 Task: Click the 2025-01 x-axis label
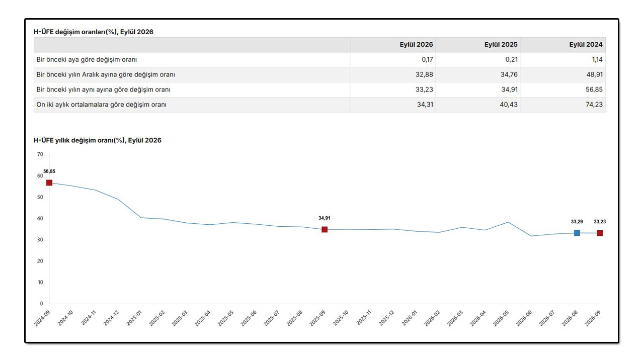click(x=134, y=318)
